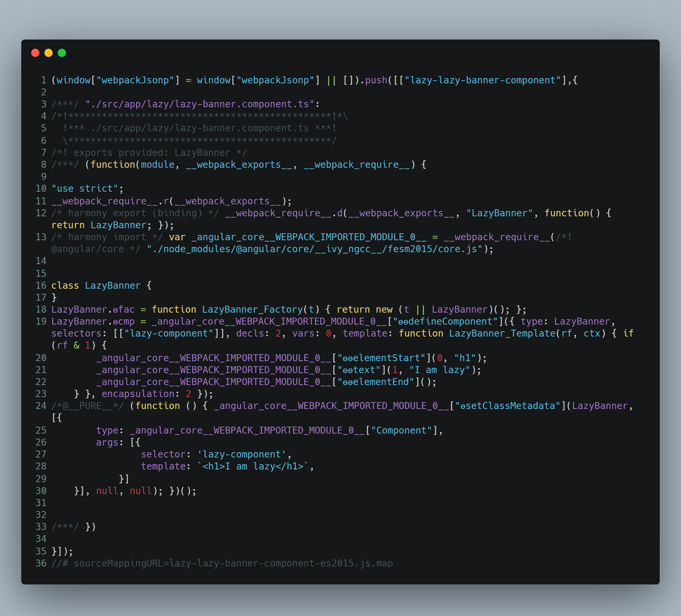The height and width of the screenshot is (616, 681).
Task: Click the red close window dot
Action: tap(35, 52)
